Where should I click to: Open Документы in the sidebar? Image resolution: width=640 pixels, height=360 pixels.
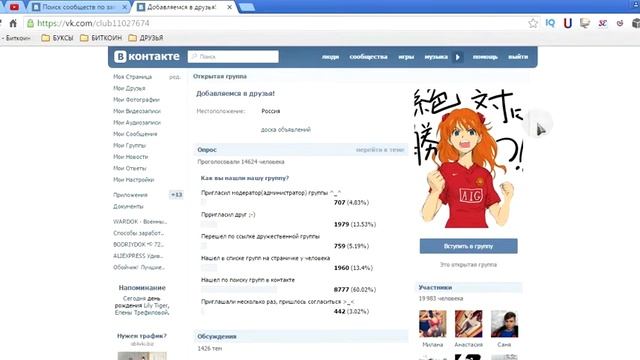pos(128,207)
